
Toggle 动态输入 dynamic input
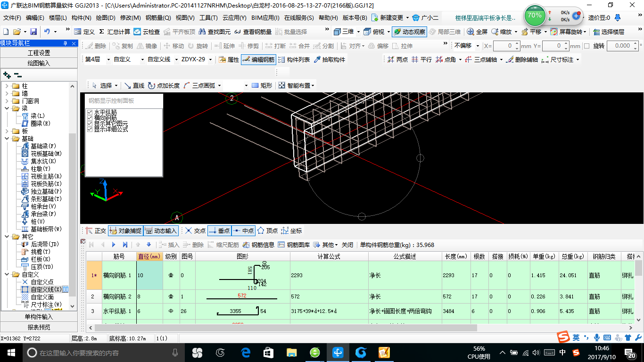[x=161, y=230]
